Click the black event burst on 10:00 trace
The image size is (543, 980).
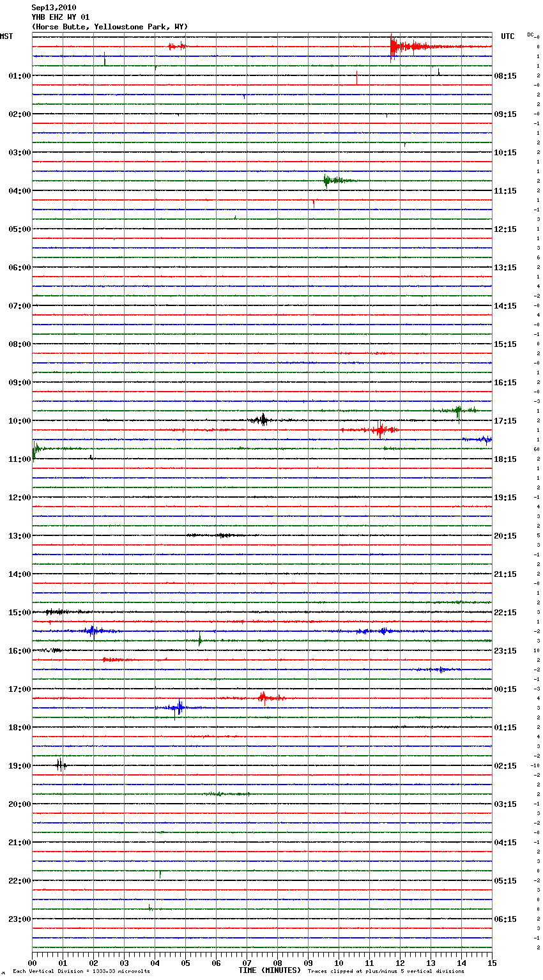tap(262, 420)
